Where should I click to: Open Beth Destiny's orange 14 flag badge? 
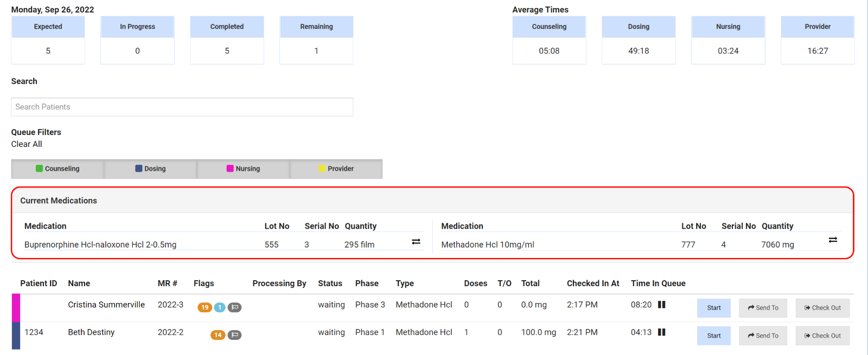pyautogui.click(x=218, y=335)
